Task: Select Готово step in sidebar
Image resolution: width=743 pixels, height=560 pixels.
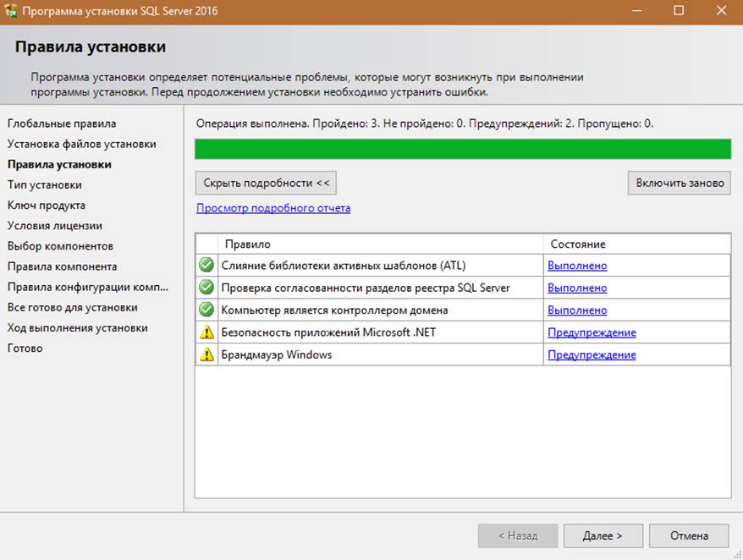Action: tap(25, 348)
